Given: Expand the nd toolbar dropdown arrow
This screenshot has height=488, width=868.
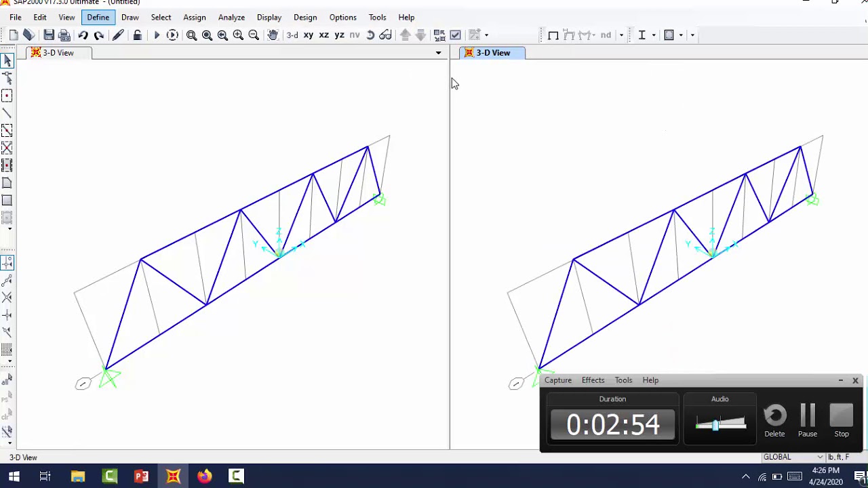Looking at the screenshot, I should click(x=621, y=35).
